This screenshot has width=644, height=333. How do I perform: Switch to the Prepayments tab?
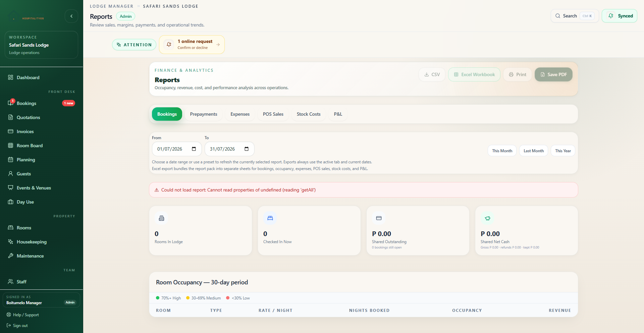(x=204, y=114)
